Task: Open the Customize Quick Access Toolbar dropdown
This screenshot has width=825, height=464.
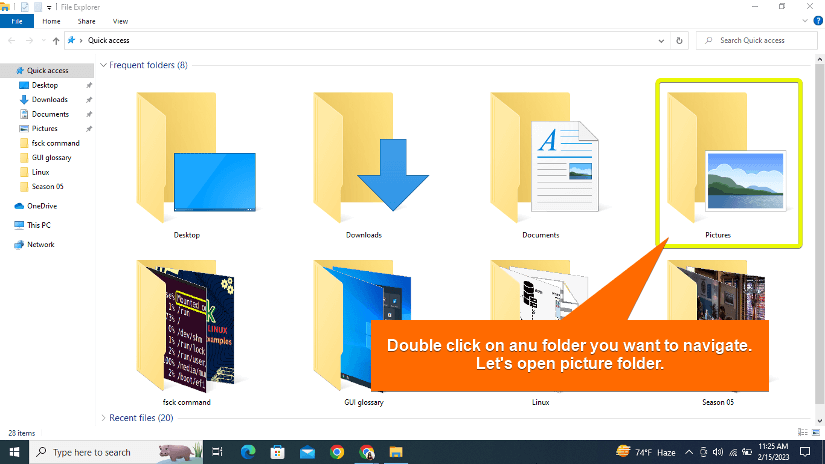Action: point(48,7)
